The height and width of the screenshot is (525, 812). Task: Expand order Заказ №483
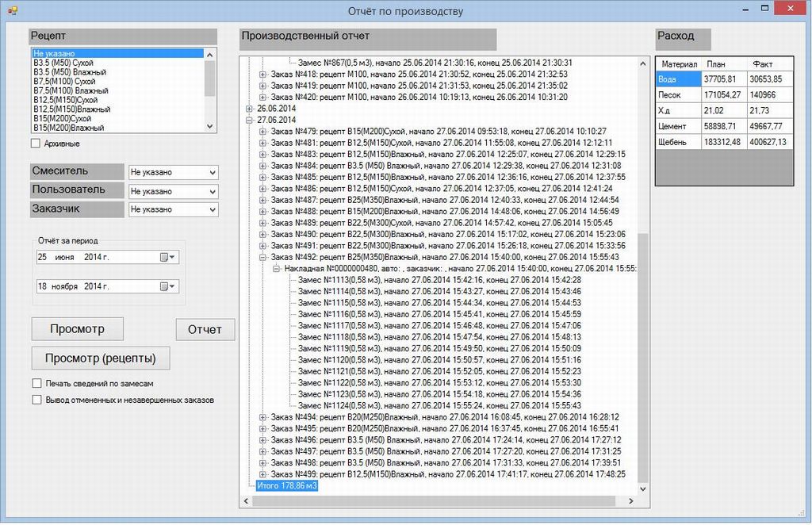(262, 155)
